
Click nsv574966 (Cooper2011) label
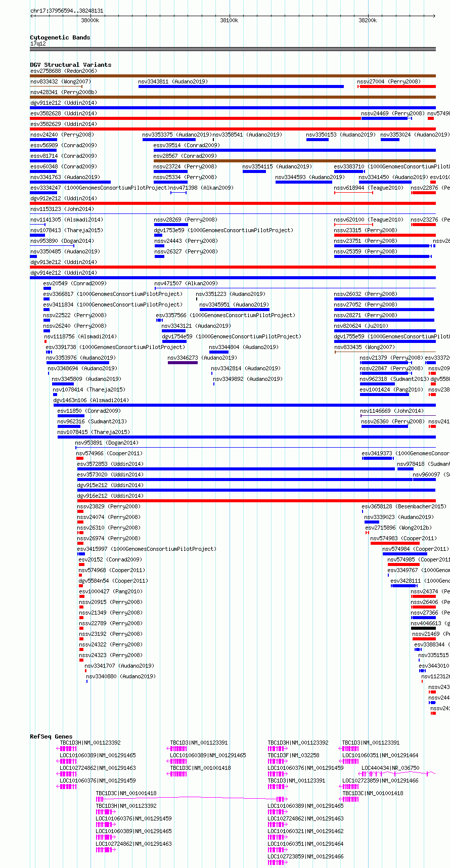(109, 453)
